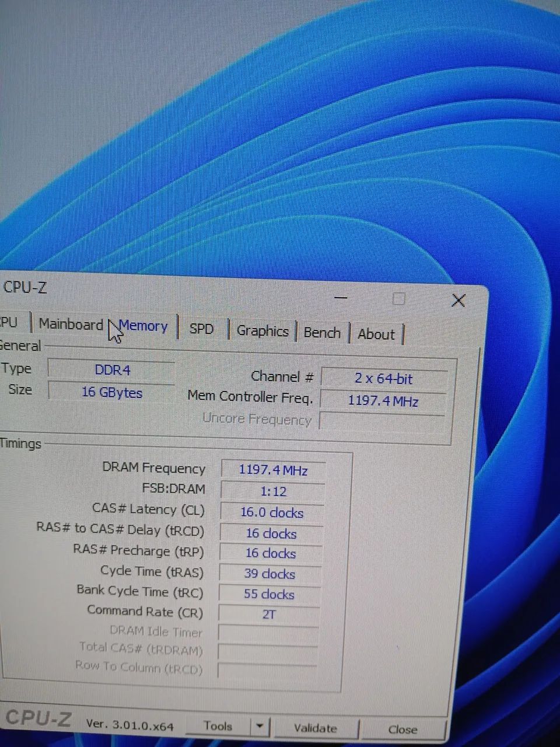
Task: Click the 16 GBytes size value
Action: (111, 392)
